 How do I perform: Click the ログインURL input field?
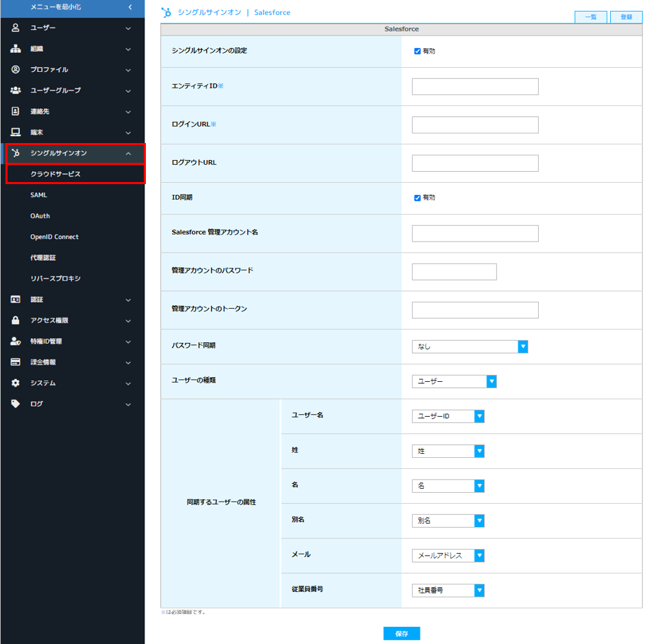click(x=475, y=125)
